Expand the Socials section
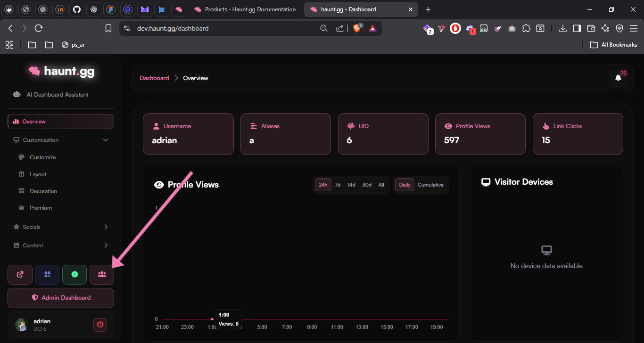The image size is (644, 343). point(61,227)
